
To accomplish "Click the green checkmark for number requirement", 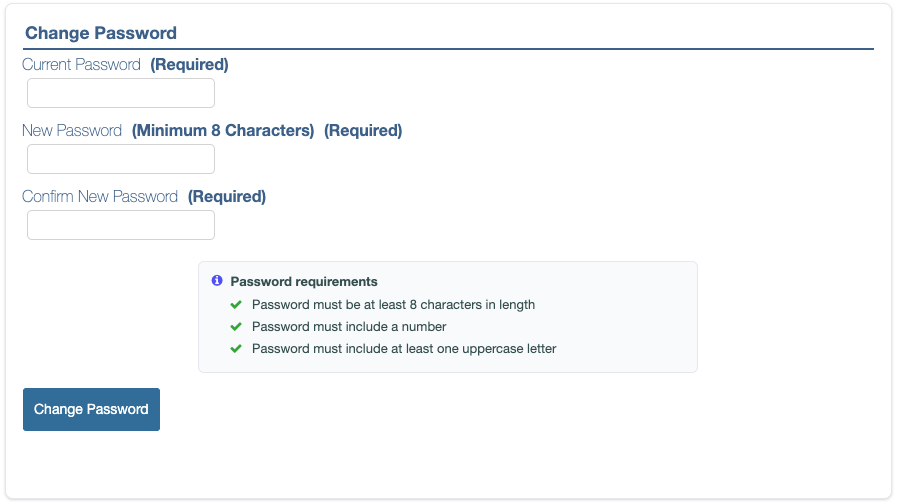I will [x=236, y=326].
